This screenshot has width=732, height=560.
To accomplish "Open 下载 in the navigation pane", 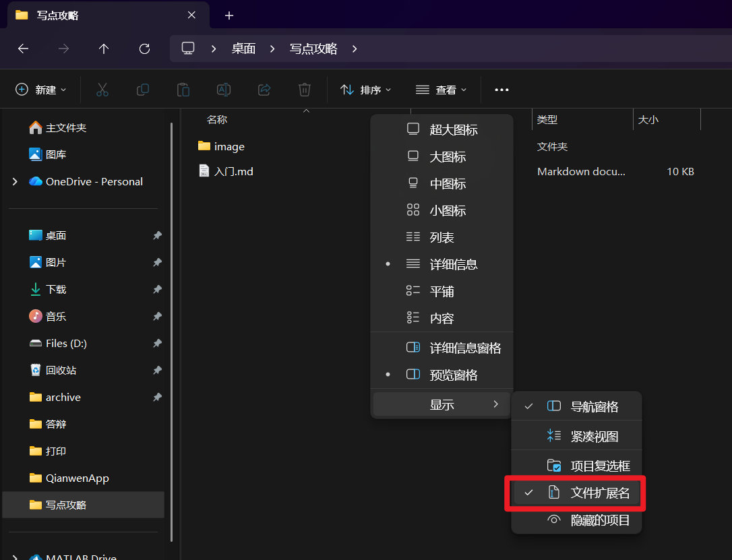I will click(x=56, y=289).
